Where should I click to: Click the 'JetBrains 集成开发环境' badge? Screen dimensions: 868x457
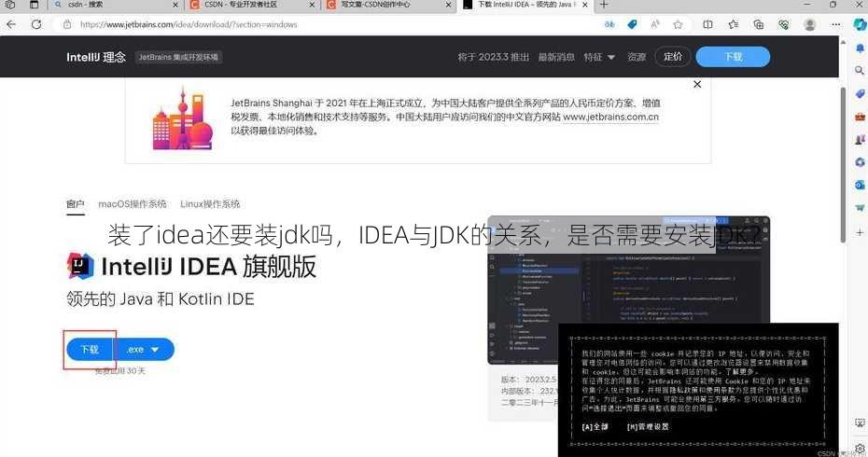coord(178,57)
